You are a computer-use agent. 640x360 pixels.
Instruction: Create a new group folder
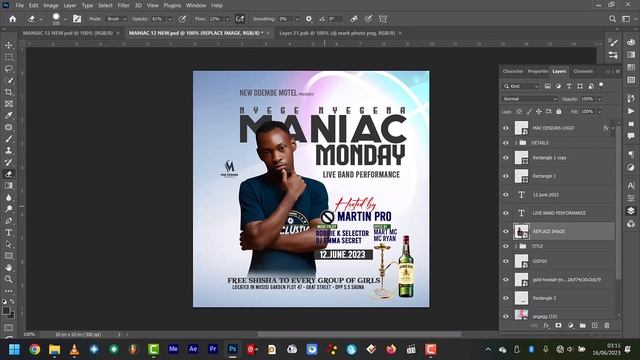click(582, 325)
